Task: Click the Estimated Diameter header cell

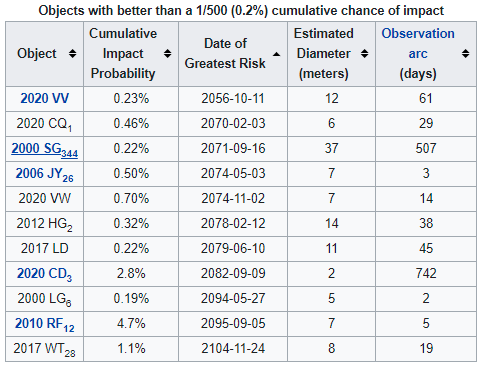Action: point(331,54)
